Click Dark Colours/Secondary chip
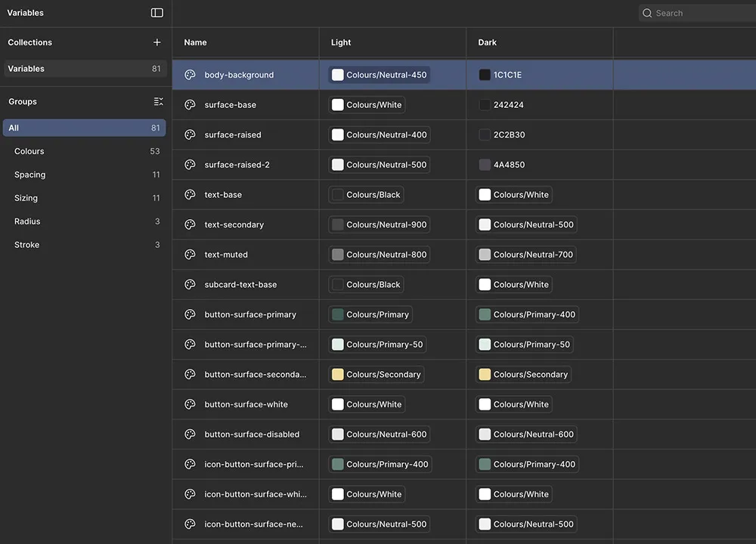 pyautogui.click(x=523, y=375)
